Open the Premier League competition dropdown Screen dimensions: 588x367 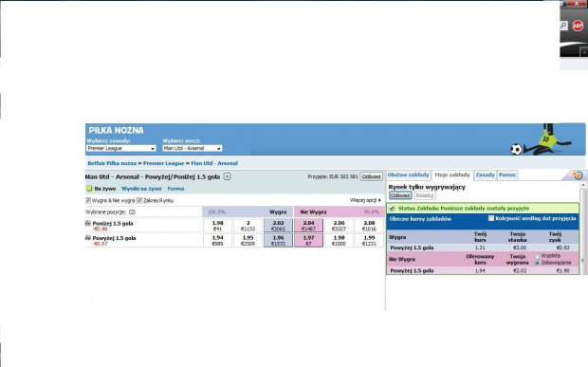tap(121, 149)
